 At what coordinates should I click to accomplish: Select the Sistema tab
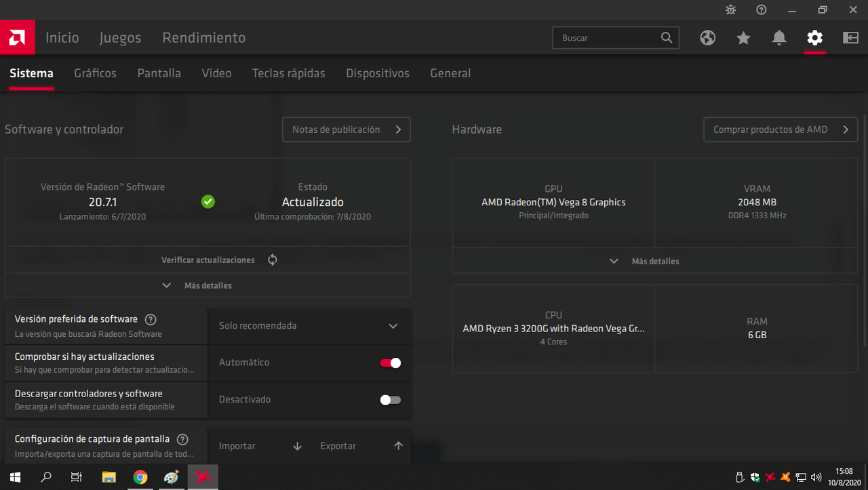pos(31,73)
